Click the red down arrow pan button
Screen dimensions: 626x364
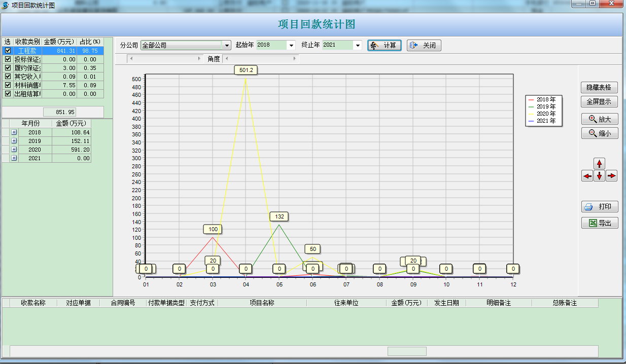[600, 176]
